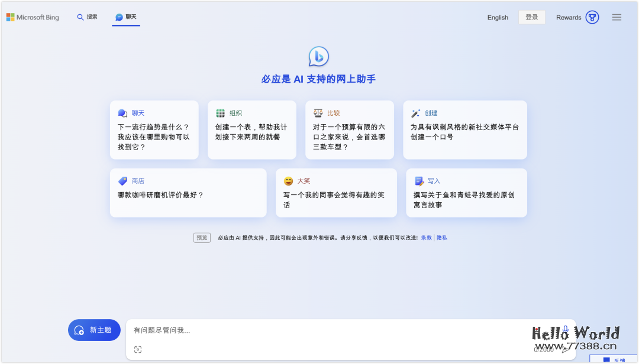Click the central Bing chat logo
The height and width of the screenshot is (364, 639).
319,56
